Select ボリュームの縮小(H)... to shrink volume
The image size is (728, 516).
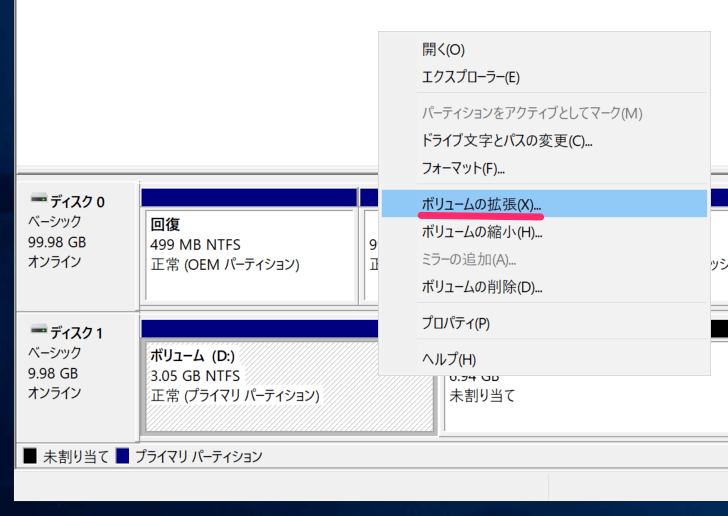pyautogui.click(x=481, y=232)
